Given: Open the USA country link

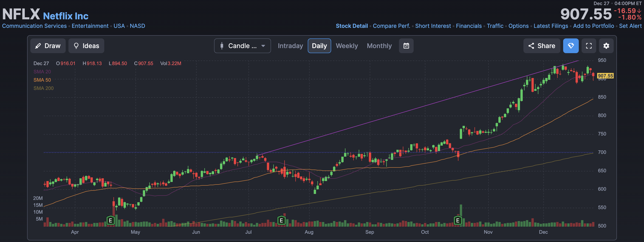Looking at the screenshot, I should tap(119, 26).
